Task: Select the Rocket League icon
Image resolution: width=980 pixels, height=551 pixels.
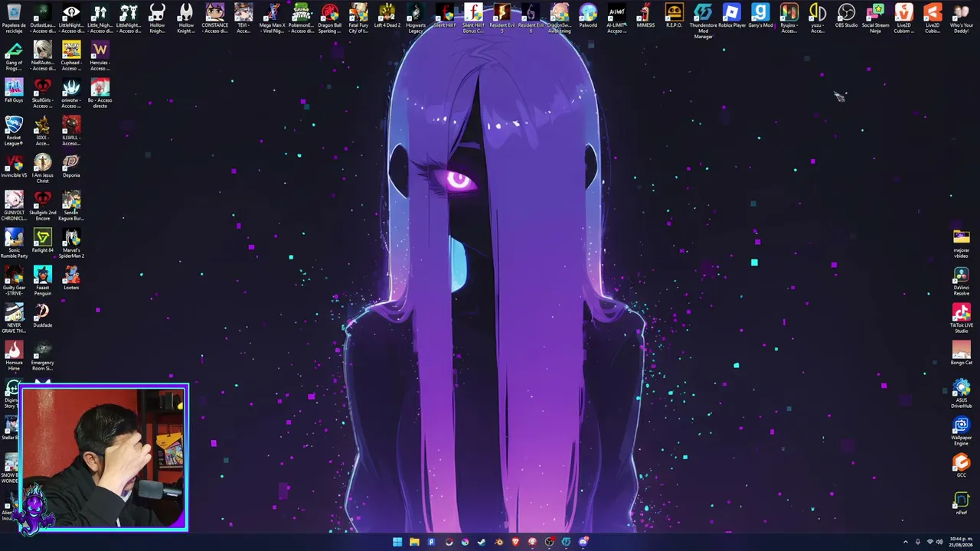Action: (x=14, y=130)
